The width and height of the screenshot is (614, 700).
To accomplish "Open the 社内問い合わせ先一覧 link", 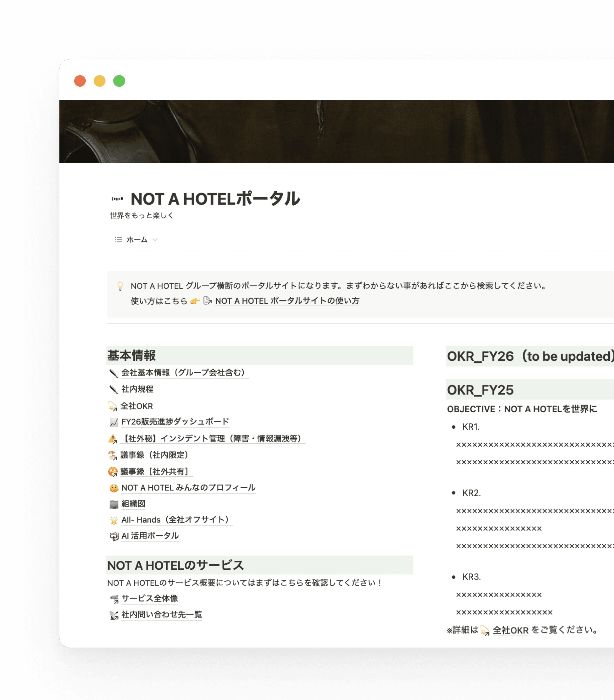I will pyautogui.click(x=161, y=614).
